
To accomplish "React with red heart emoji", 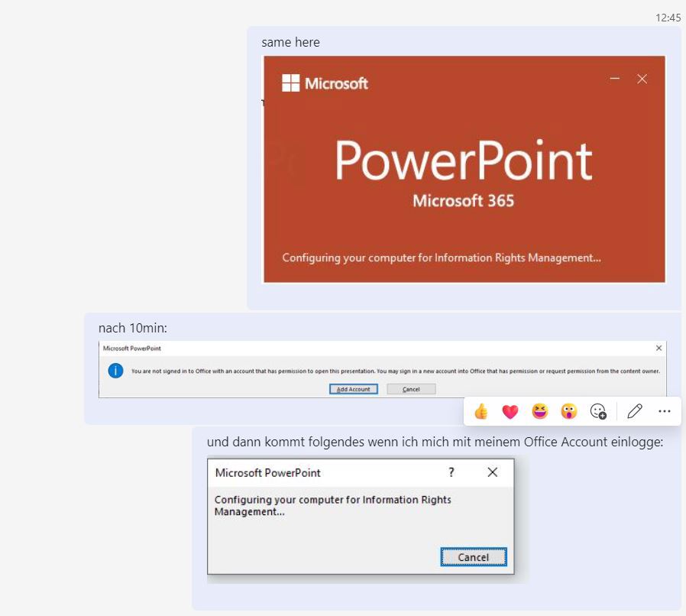I will (510, 411).
